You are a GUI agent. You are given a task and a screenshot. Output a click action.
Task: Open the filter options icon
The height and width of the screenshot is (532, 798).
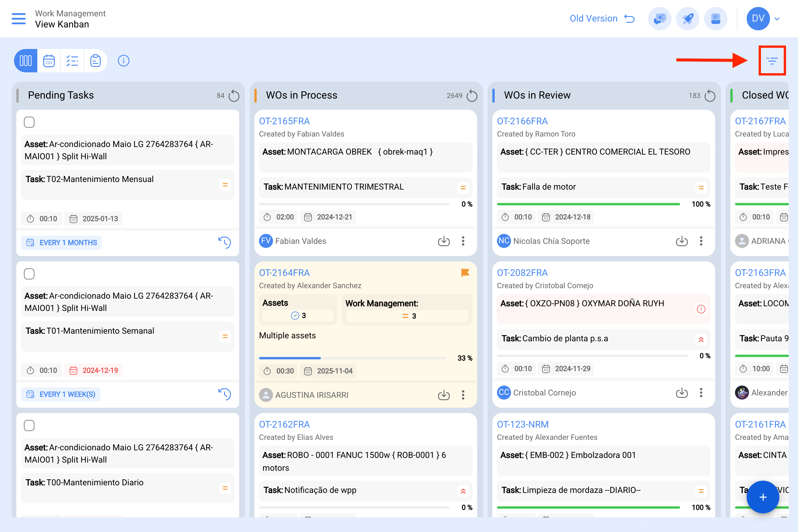[772, 61]
